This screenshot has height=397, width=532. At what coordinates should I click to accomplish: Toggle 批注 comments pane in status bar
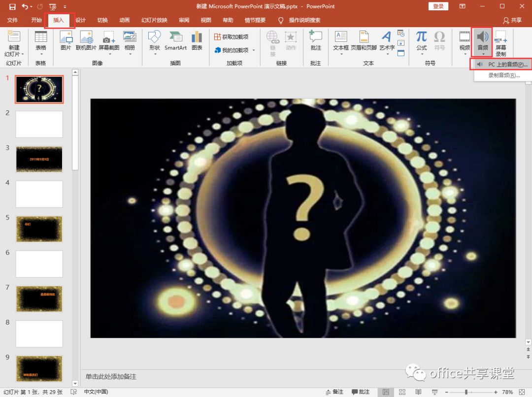(361, 392)
